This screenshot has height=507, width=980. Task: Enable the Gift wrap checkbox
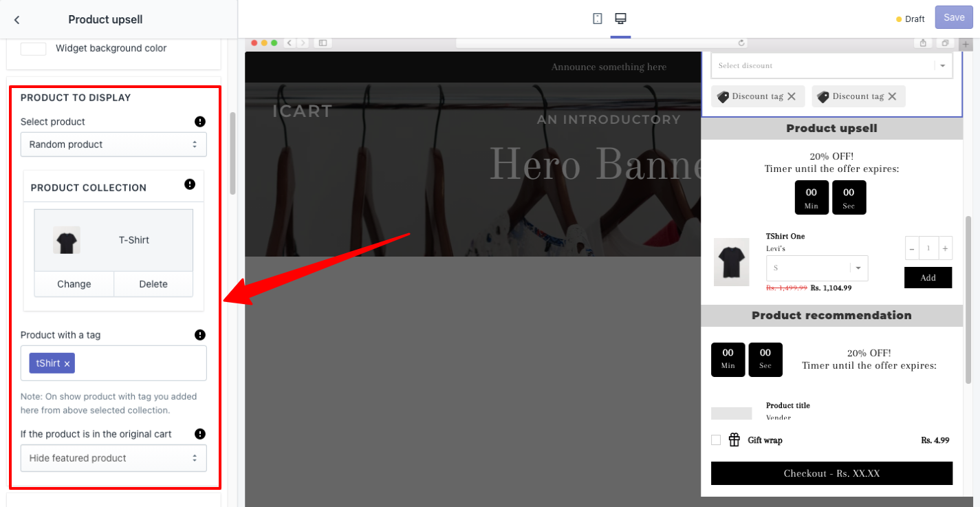coord(716,440)
